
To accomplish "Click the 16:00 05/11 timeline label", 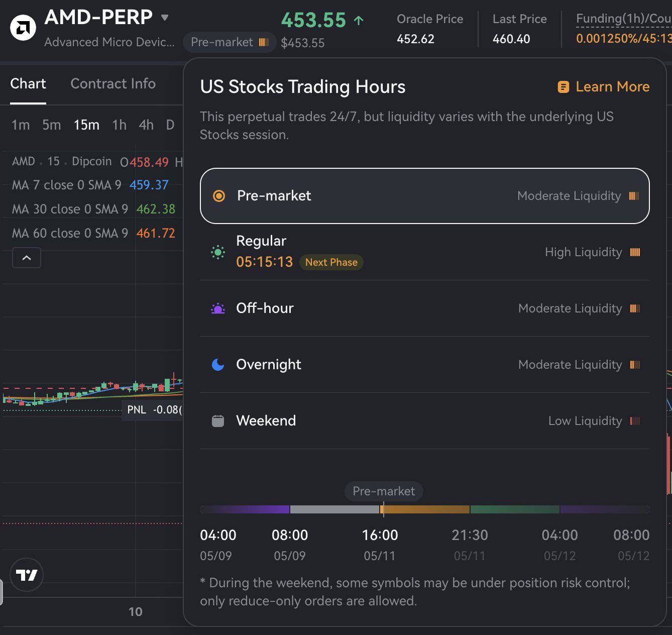I will pos(380,545).
